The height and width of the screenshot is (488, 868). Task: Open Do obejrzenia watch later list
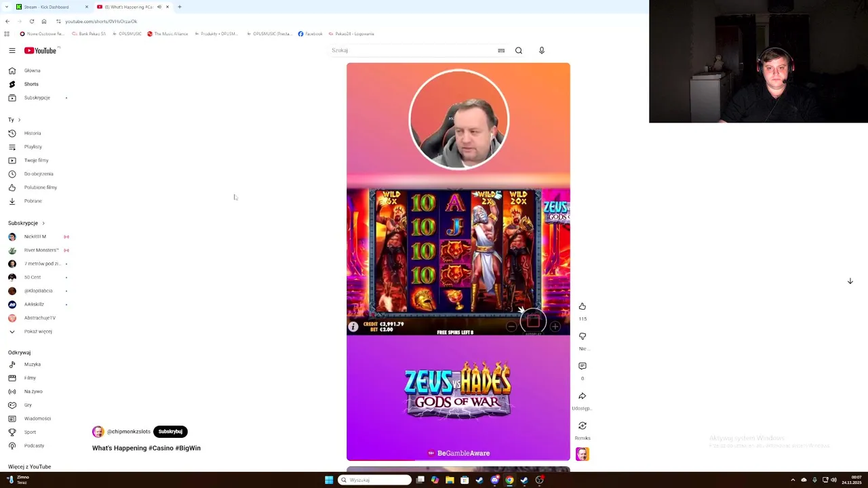click(x=38, y=174)
